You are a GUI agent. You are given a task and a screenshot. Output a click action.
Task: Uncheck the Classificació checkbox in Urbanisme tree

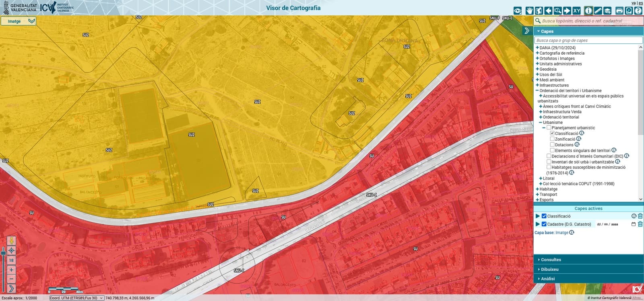pos(552,133)
